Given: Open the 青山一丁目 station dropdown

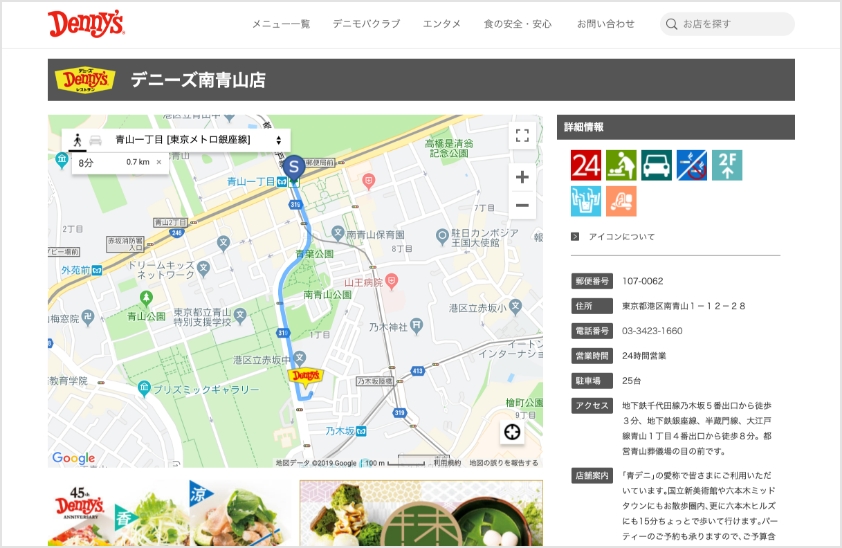Looking at the screenshot, I should pos(198,140).
